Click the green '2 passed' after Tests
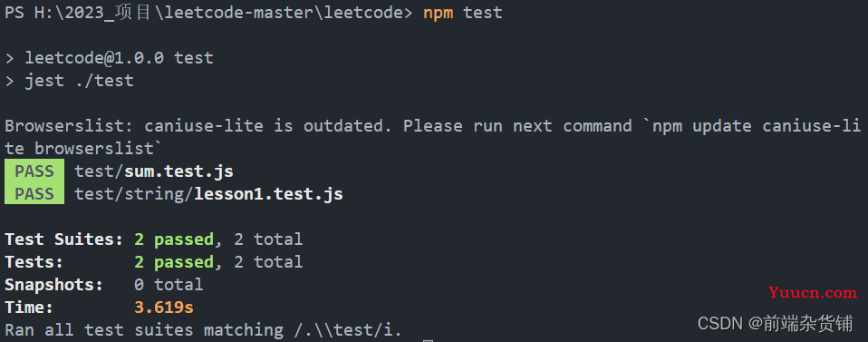The width and height of the screenshot is (868, 342). [174, 262]
